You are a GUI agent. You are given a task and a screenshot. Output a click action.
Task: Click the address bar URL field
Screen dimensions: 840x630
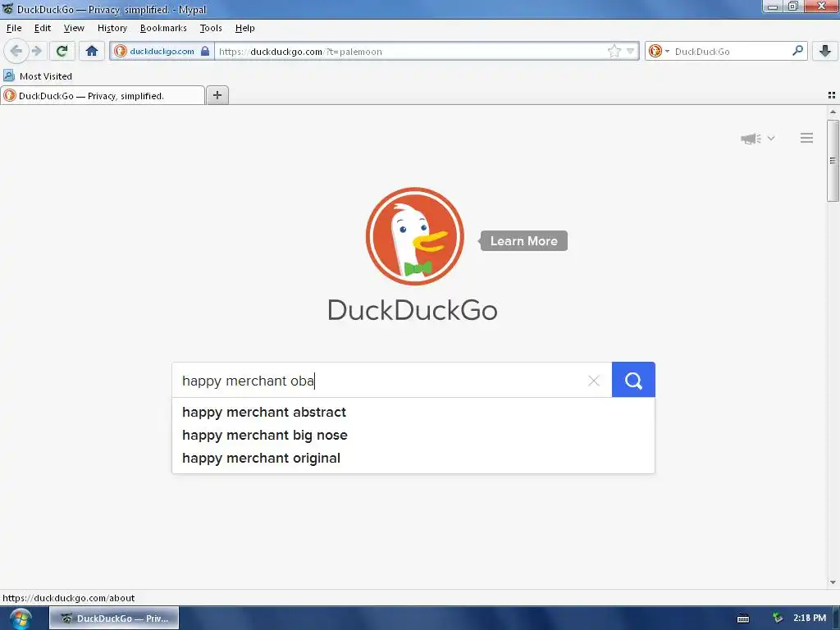[412, 52]
